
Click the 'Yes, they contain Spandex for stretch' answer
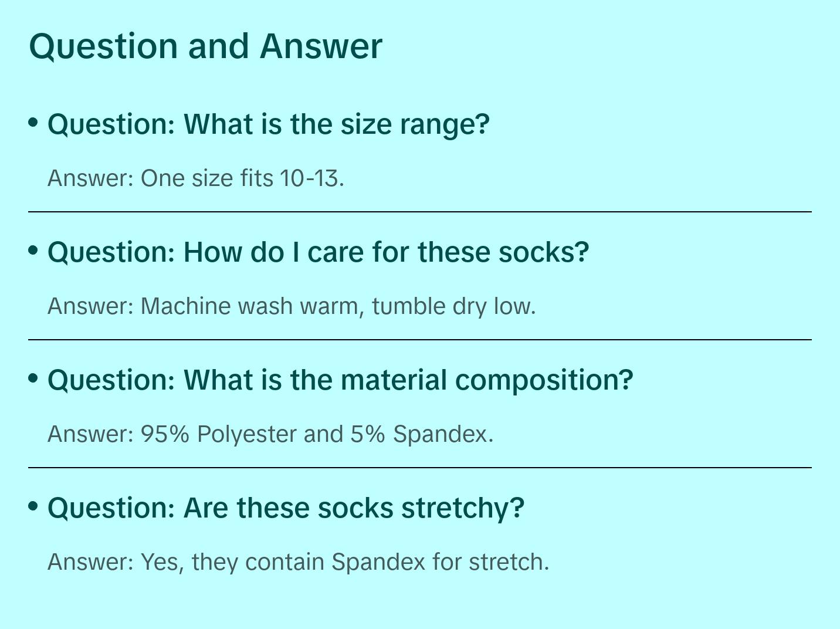click(298, 562)
